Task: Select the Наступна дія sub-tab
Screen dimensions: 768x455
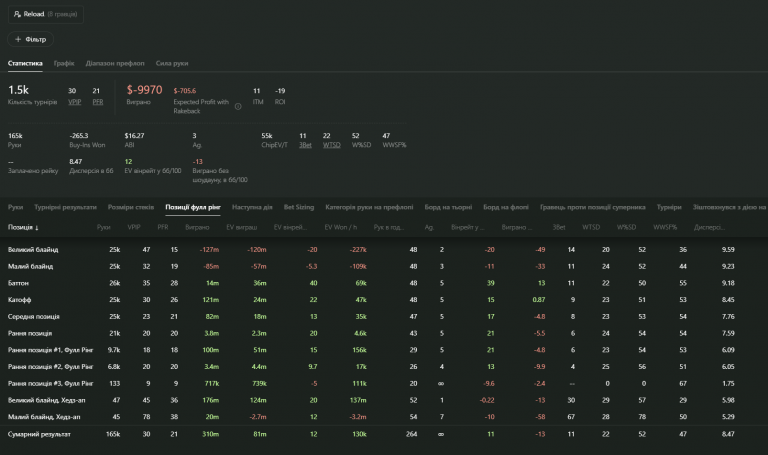Action: pos(252,207)
